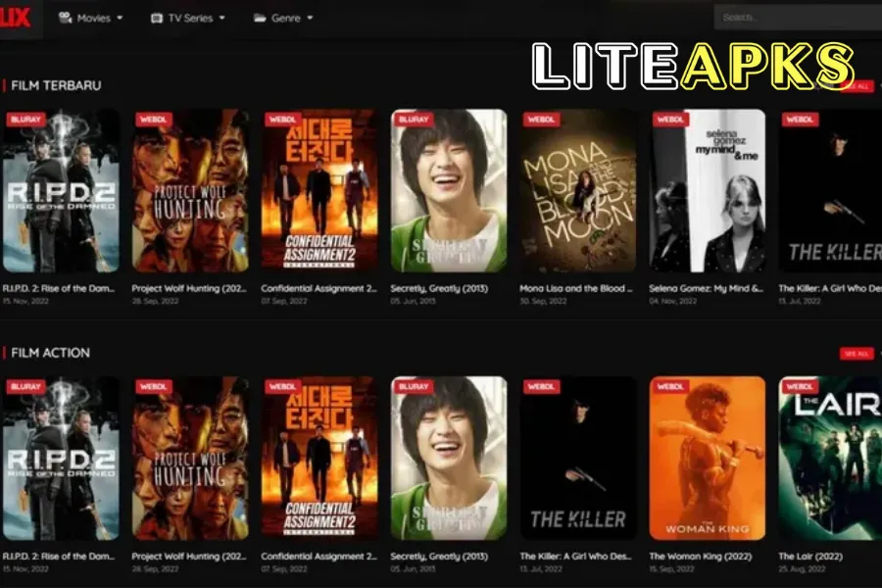
Task: Click 30. Sep, 2022 date under Mona Lisa
Action: 543,302
